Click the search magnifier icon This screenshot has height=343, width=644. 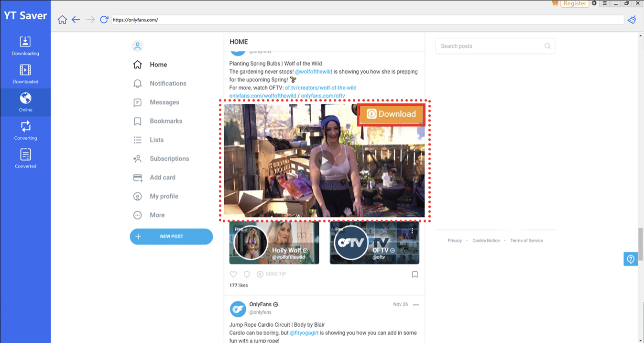point(547,46)
